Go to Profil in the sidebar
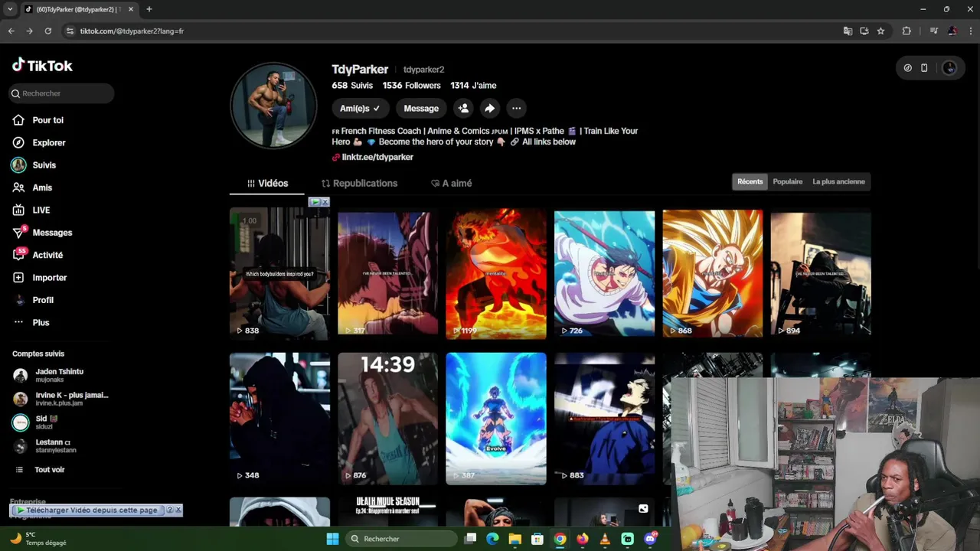980x551 pixels. click(43, 300)
